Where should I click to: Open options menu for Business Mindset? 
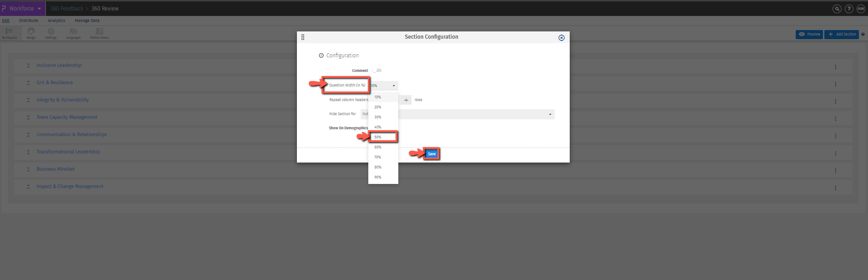(x=835, y=171)
